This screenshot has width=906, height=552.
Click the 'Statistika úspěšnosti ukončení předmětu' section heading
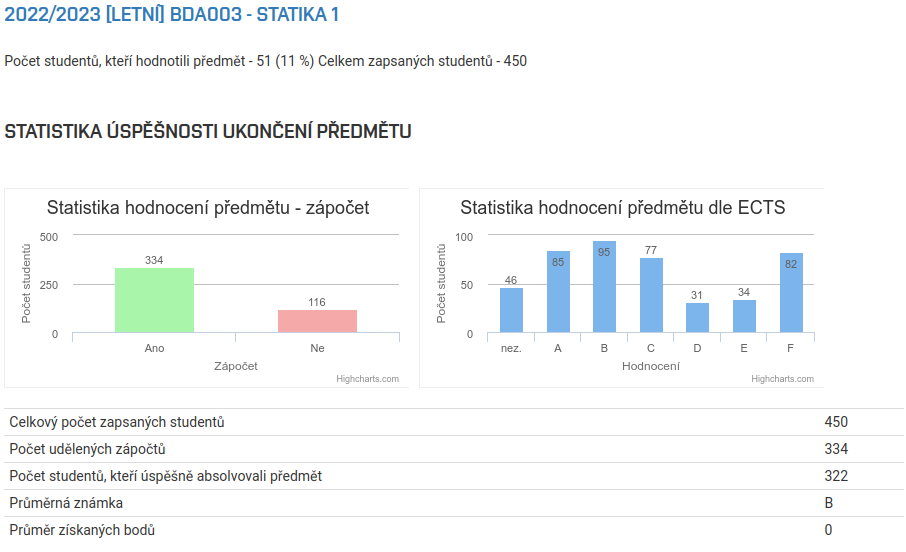[x=208, y=132]
